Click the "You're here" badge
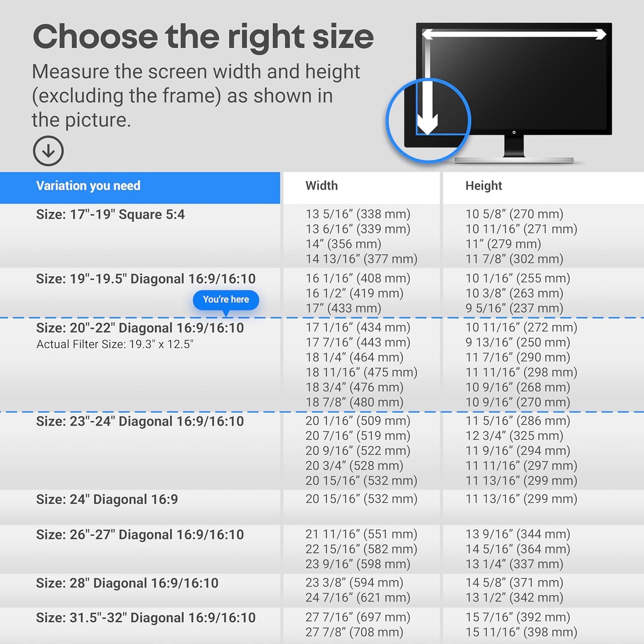Viewport: 644px width, 644px height. [x=226, y=300]
